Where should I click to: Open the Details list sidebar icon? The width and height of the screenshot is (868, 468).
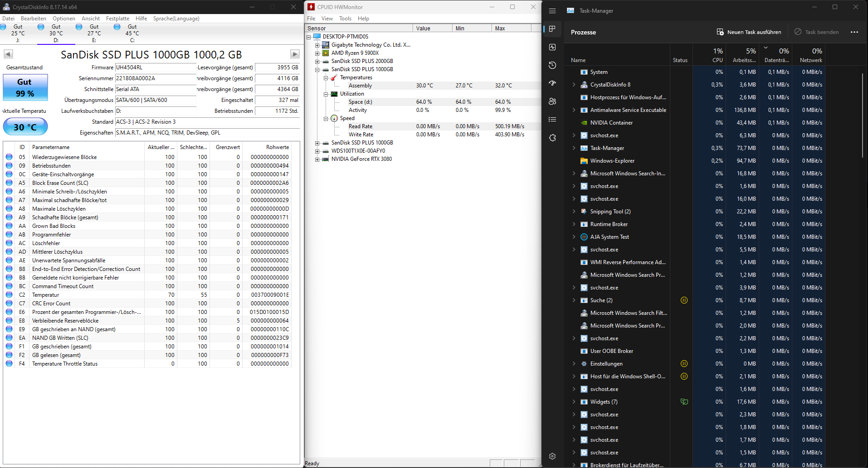[552, 120]
